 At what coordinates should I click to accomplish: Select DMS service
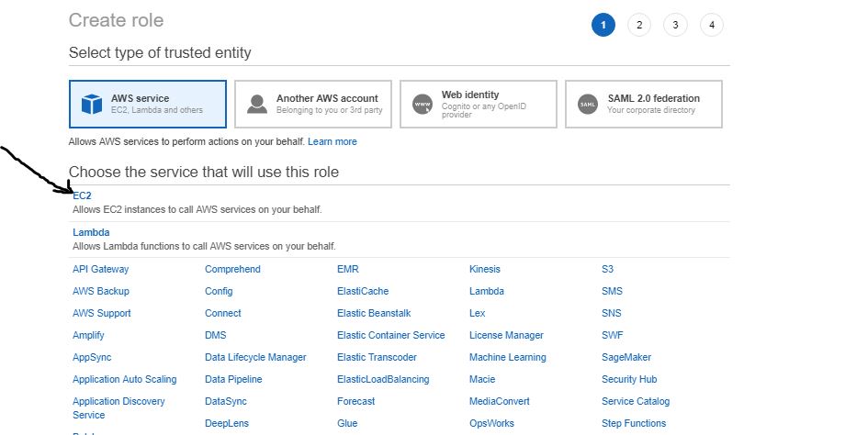pyautogui.click(x=215, y=335)
